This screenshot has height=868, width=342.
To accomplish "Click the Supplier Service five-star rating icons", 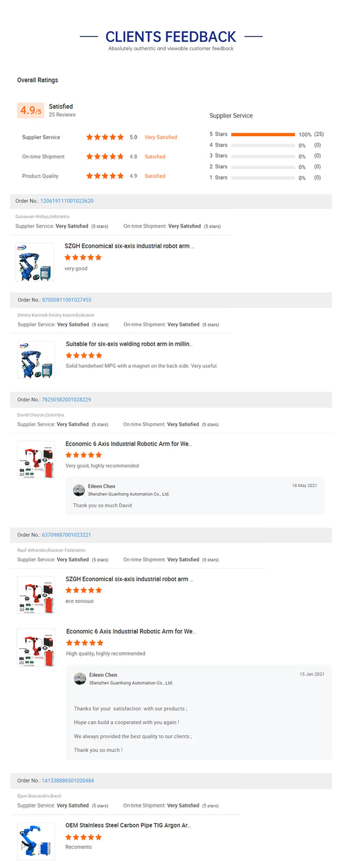I will (105, 137).
